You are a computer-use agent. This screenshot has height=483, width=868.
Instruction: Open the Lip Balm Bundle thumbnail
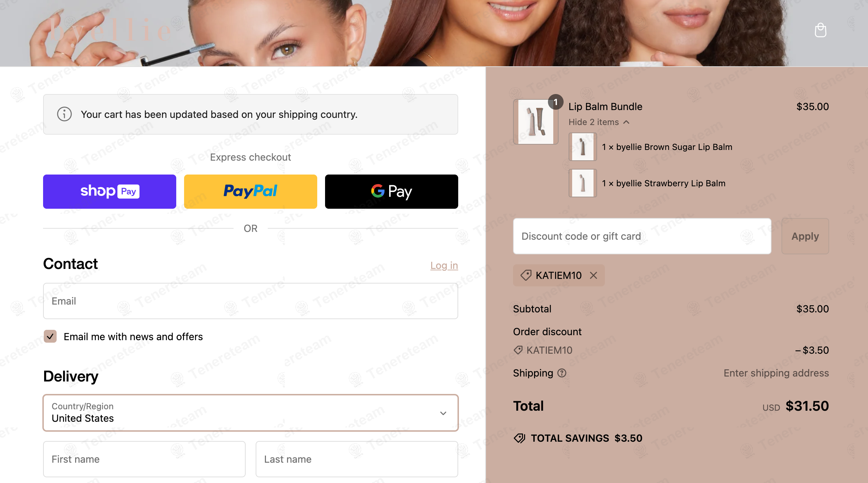tap(535, 122)
